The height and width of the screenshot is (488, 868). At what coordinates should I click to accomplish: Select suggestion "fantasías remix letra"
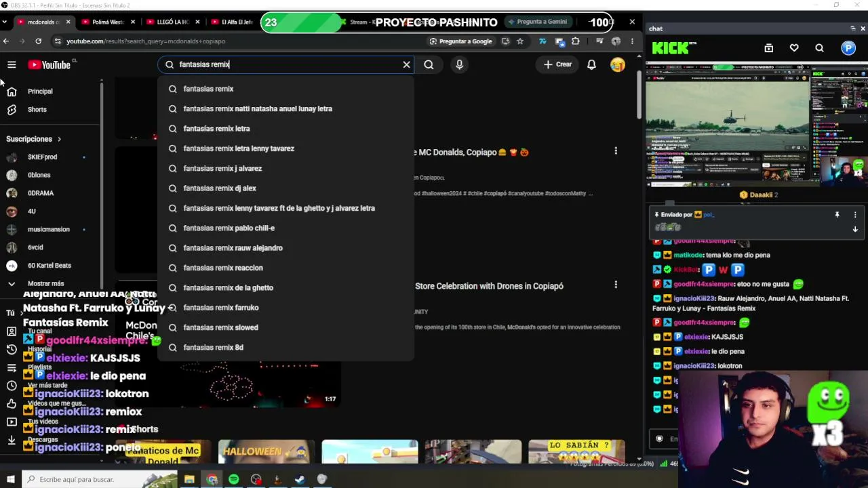pyautogui.click(x=285, y=129)
